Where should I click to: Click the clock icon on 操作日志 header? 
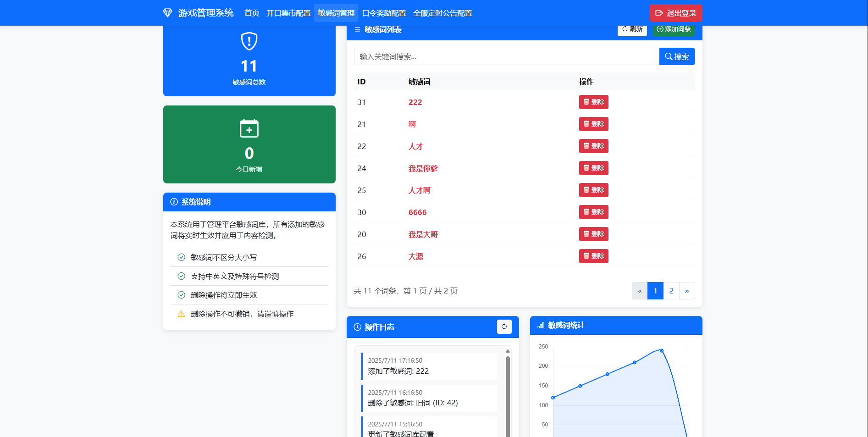pos(358,327)
